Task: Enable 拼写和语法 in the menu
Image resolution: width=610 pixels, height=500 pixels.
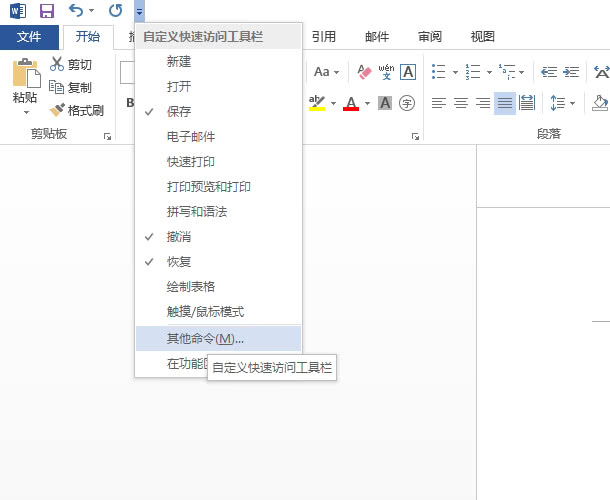Action: tap(218, 212)
